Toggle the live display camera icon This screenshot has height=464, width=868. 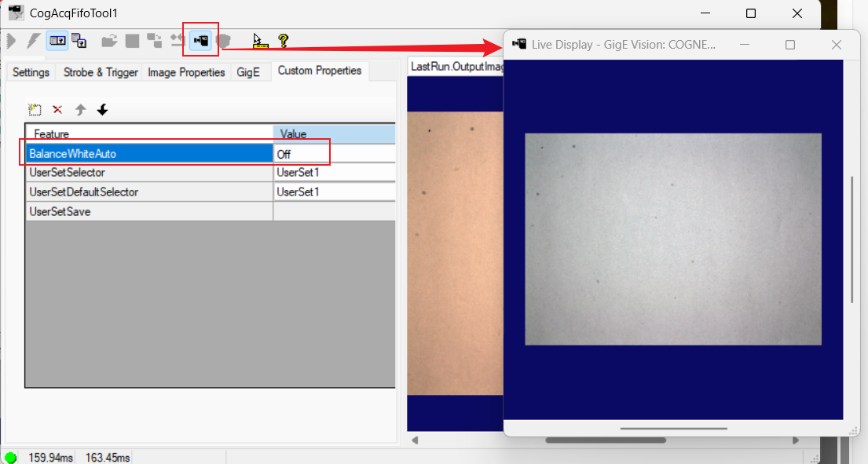tap(200, 41)
